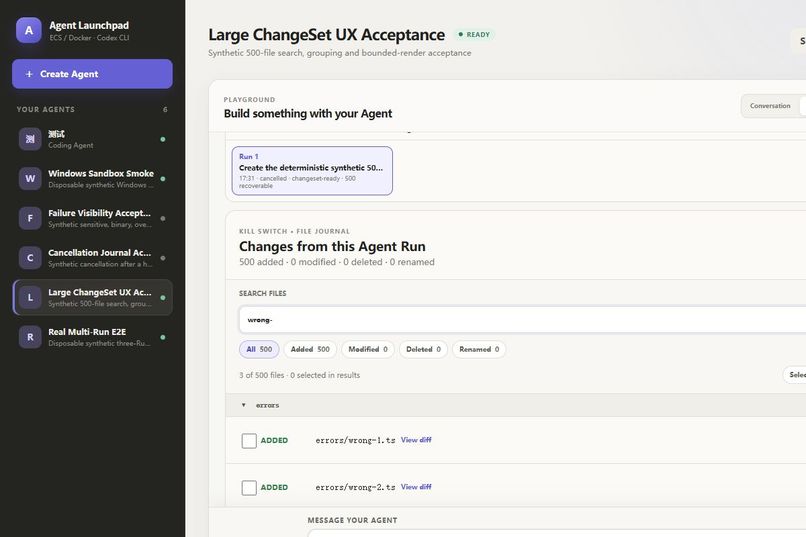Screen dimensions: 806x537
Task: Click the Create Agent button
Action: pyautogui.click(x=92, y=74)
